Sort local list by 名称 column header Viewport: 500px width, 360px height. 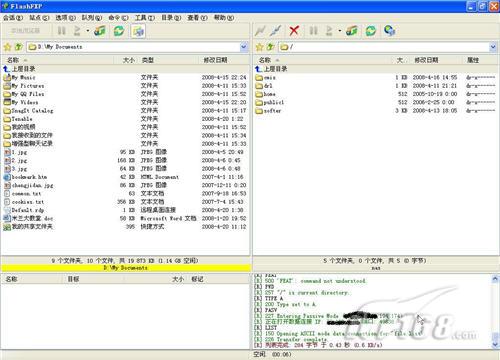57,60
